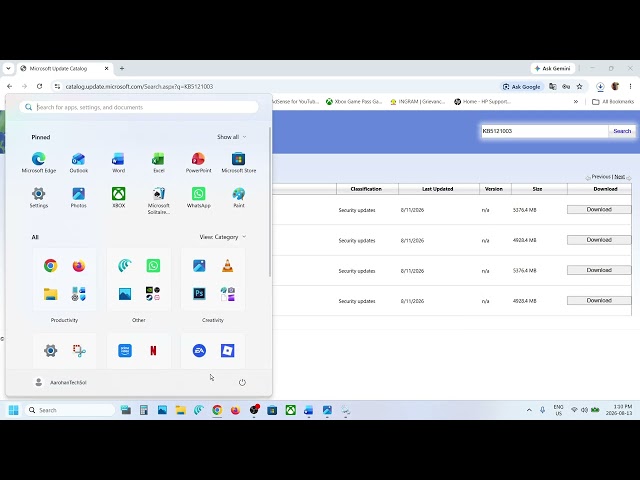This screenshot has width=640, height=480.
Task: Open the pinned WhatsApp app
Action: tap(198, 197)
